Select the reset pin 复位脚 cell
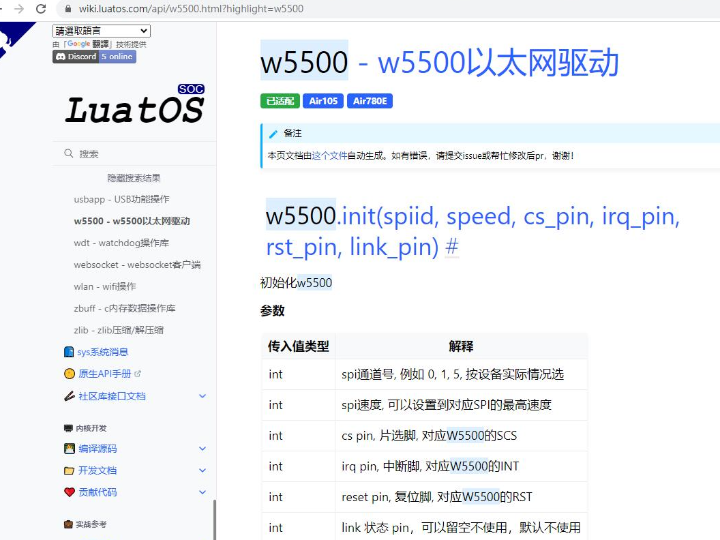Viewport: 720px width, 540px height. (x=461, y=497)
